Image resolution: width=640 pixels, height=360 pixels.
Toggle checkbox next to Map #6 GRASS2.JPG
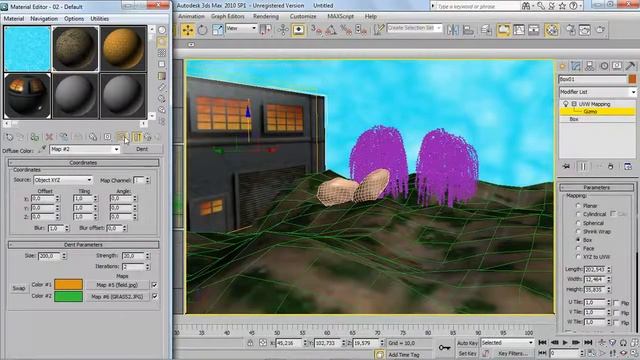coord(154,296)
